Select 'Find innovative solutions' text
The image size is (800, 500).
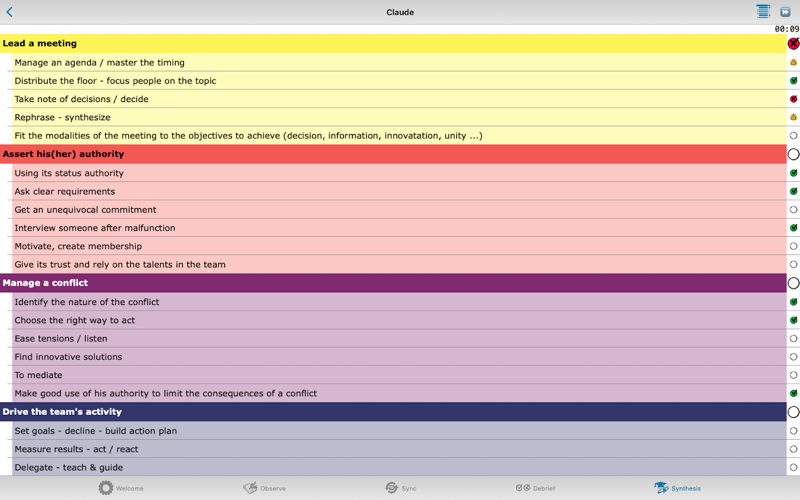[x=68, y=357]
